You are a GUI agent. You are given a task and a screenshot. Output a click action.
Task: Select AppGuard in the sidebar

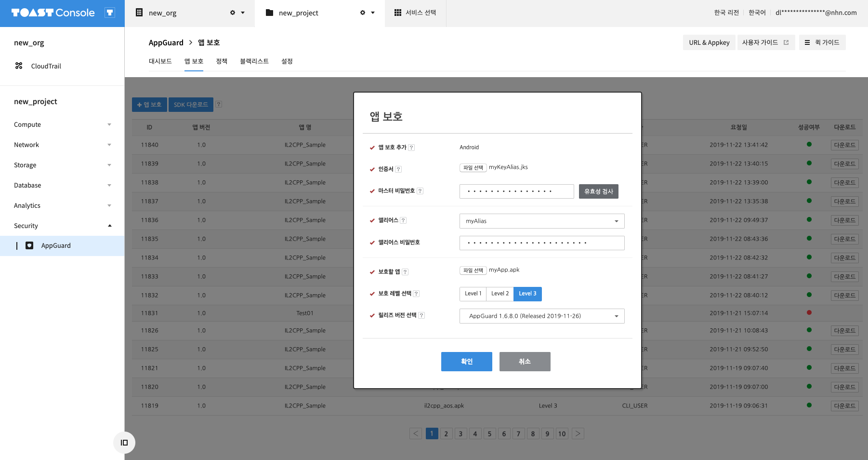pyautogui.click(x=62, y=246)
